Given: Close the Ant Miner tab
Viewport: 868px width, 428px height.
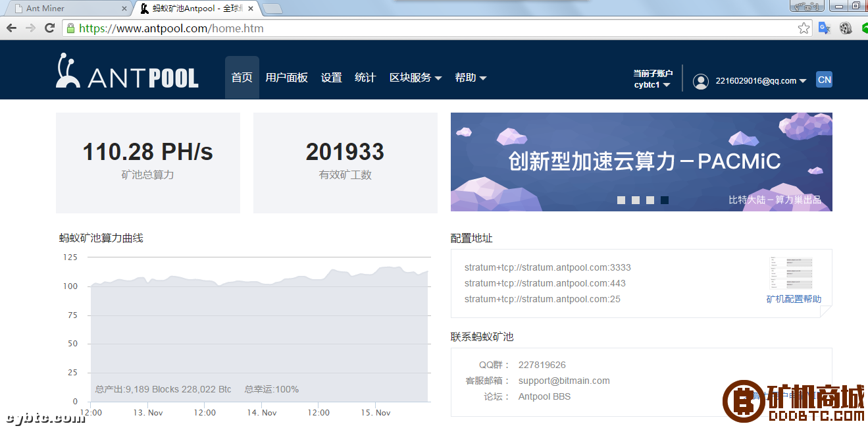Looking at the screenshot, I should click(x=124, y=9).
